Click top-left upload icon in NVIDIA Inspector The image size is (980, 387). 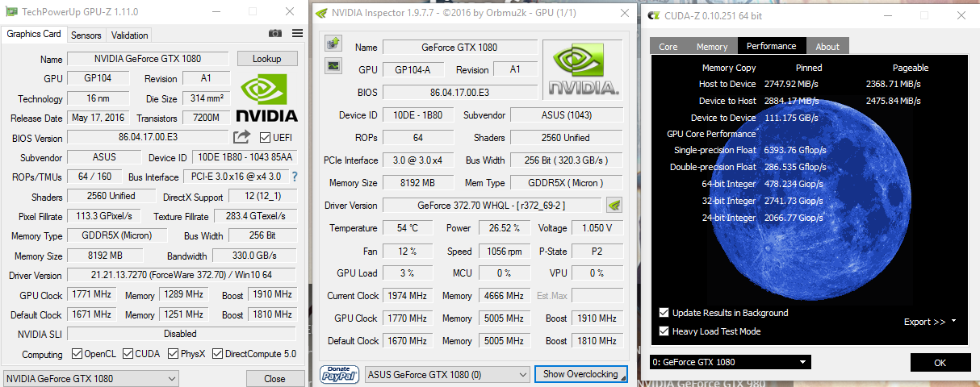[x=333, y=43]
